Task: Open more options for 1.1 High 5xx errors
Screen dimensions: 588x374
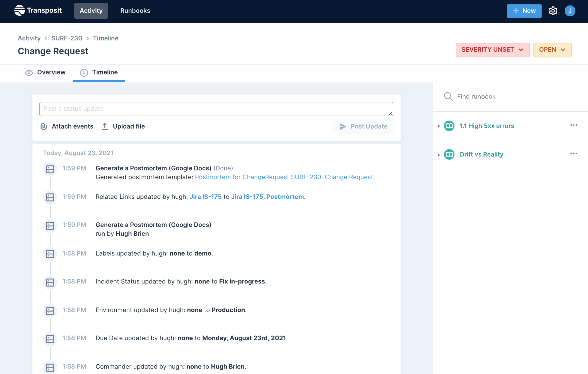Action: (573, 125)
